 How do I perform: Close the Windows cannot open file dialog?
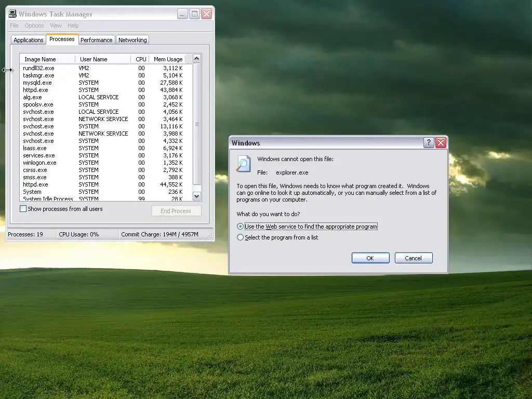click(x=441, y=142)
